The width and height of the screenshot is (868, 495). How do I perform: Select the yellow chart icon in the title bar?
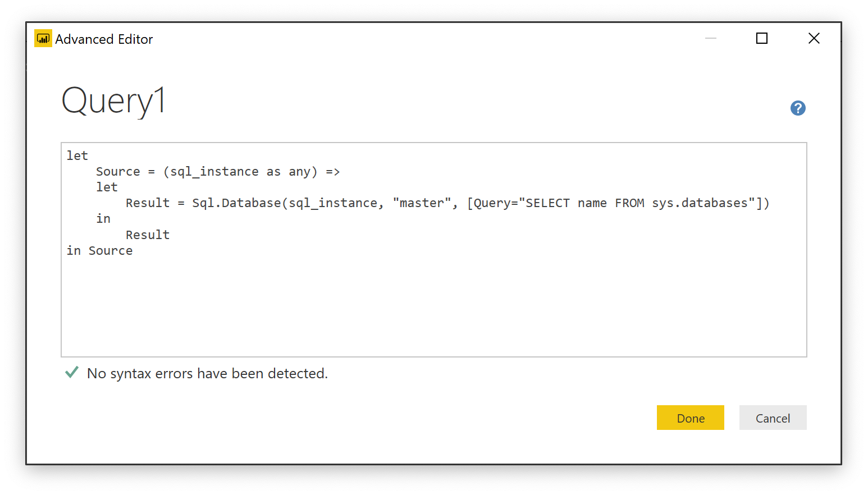[x=43, y=38]
